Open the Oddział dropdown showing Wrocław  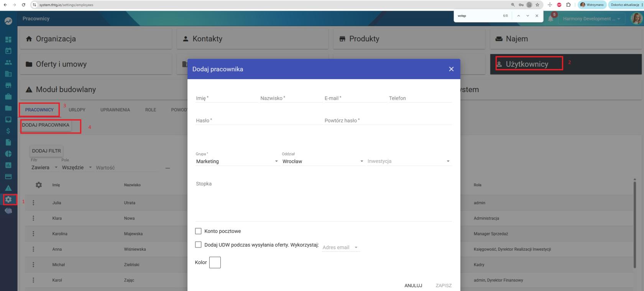point(323,161)
